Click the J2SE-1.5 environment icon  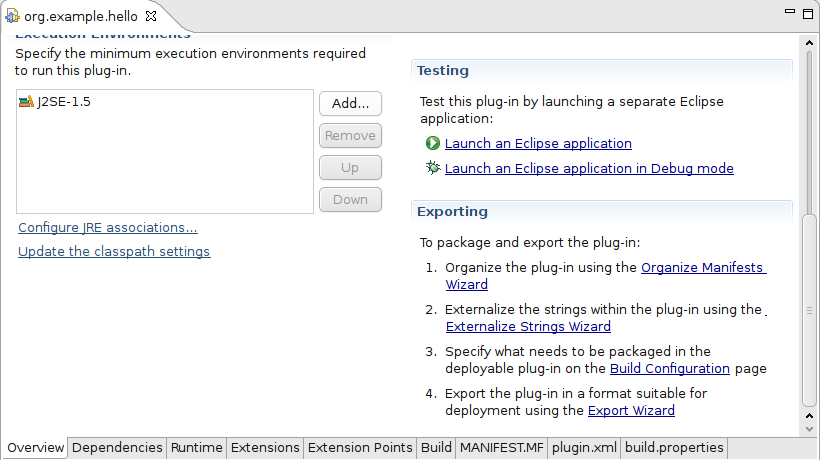point(26,101)
